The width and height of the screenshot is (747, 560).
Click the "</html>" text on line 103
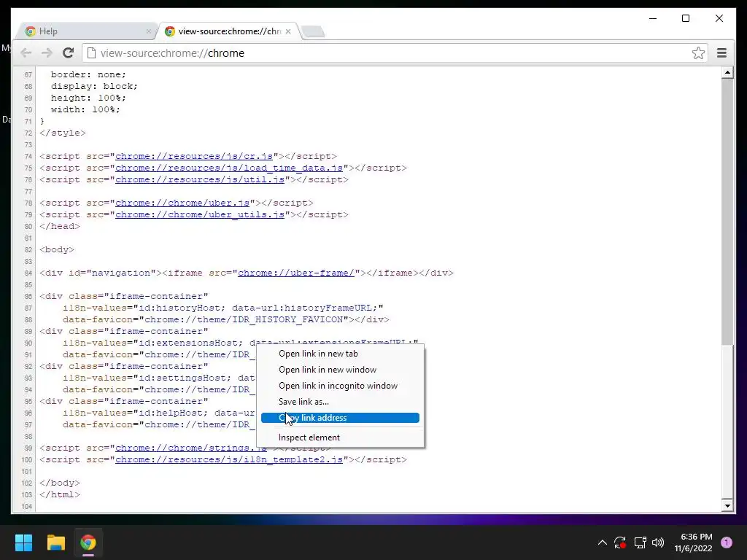[x=60, y=495]
